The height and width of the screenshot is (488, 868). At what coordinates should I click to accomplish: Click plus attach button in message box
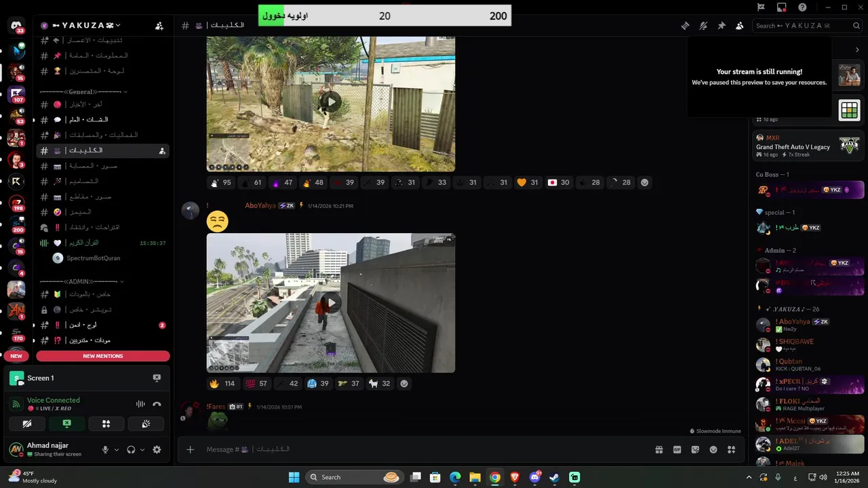click(x=191, y=449)
